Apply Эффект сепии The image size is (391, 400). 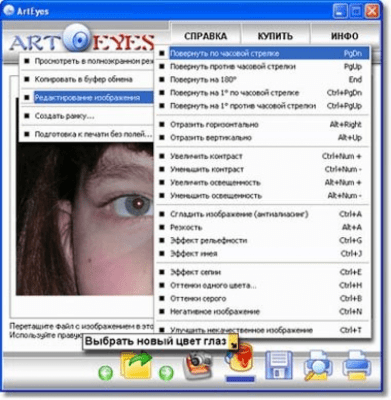click(x=263, y=272)
